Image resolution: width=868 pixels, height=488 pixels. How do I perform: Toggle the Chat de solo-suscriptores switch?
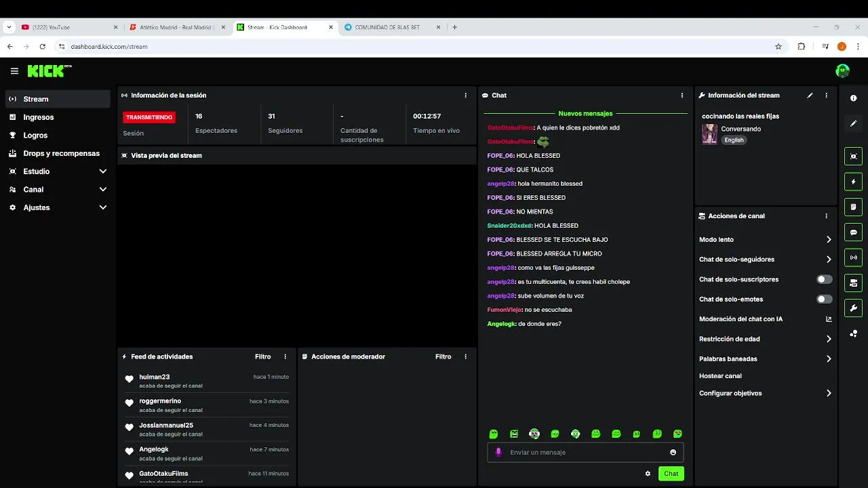[x=824, y=279]
